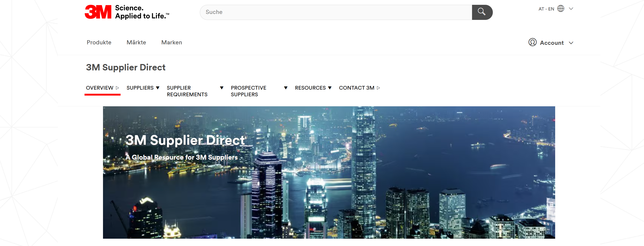Screen dimensions: 644x246
Task: Click the arrow icon beside OVERVIEW
Action: click(118, 88)
